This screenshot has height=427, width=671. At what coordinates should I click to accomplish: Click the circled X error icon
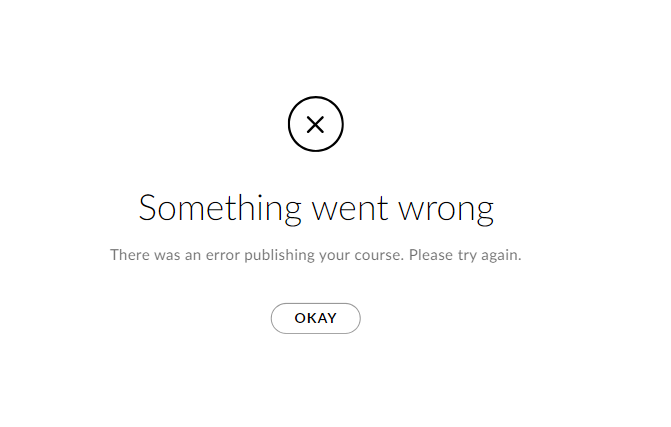pos(315,124)
